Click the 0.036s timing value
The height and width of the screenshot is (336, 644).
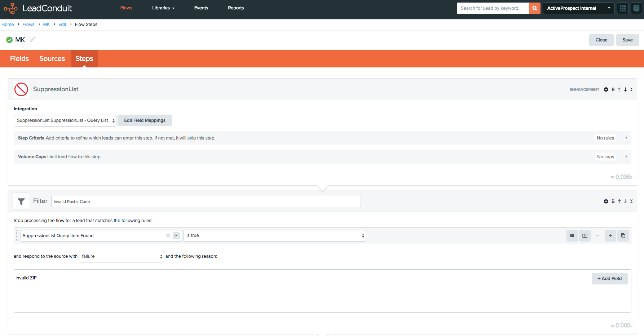[622, 177]
